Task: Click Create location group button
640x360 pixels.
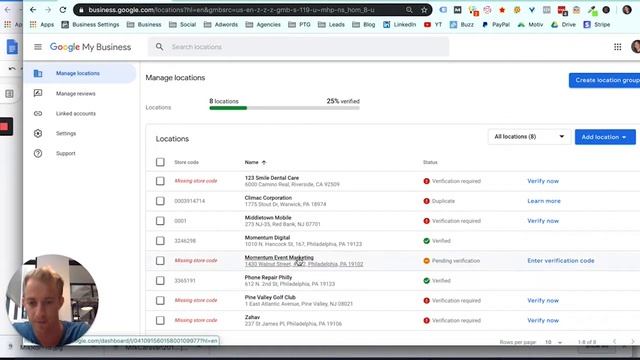Action: click(604, 80)
